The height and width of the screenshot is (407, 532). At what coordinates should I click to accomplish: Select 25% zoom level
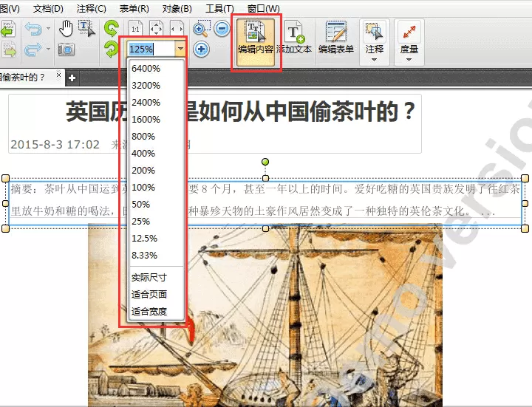tap(156, 221)
